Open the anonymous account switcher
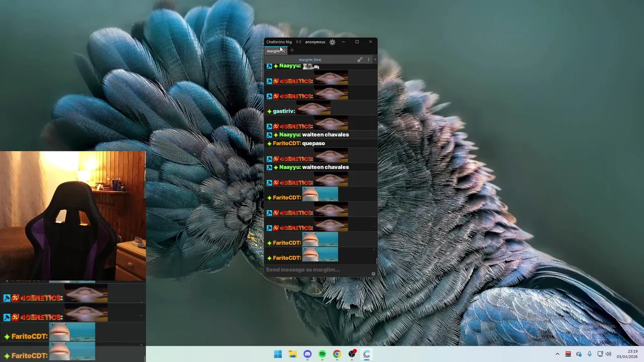Viewport: 644px width, 362px height. click(x=315, y=42)
